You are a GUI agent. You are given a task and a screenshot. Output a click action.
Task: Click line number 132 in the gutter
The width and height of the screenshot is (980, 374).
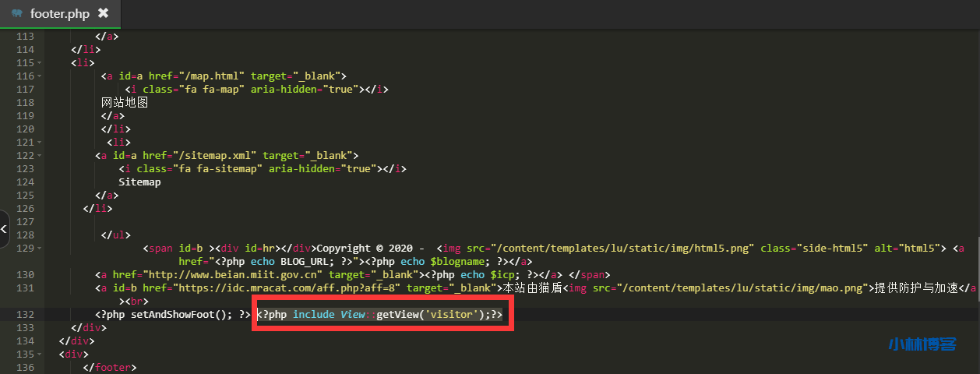click(x=25, y=315)
